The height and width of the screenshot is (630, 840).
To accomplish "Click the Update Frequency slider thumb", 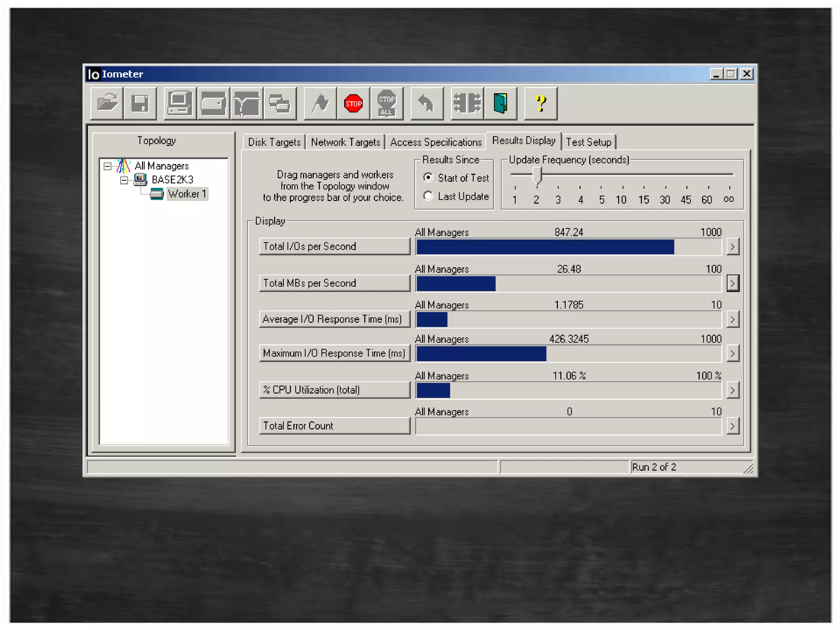I will pyautogui.click(x=537, y=176).
